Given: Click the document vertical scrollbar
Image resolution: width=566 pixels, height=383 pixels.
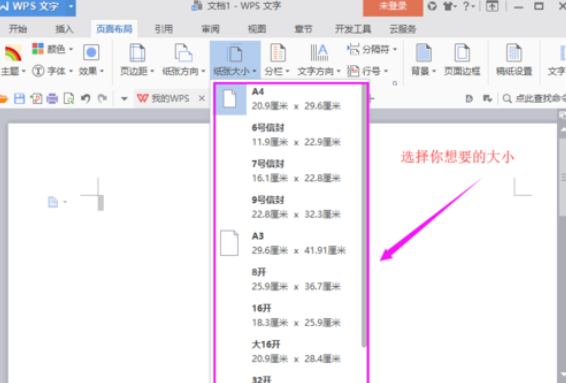Looking at the screenshot, I should [562, 177].
